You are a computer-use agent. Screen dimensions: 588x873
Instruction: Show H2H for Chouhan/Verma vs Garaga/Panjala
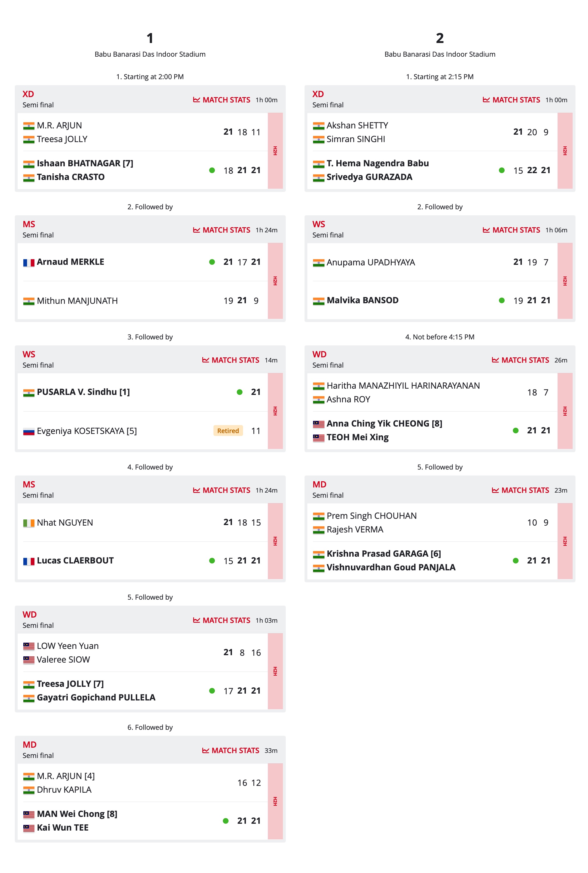coord(565,541)
